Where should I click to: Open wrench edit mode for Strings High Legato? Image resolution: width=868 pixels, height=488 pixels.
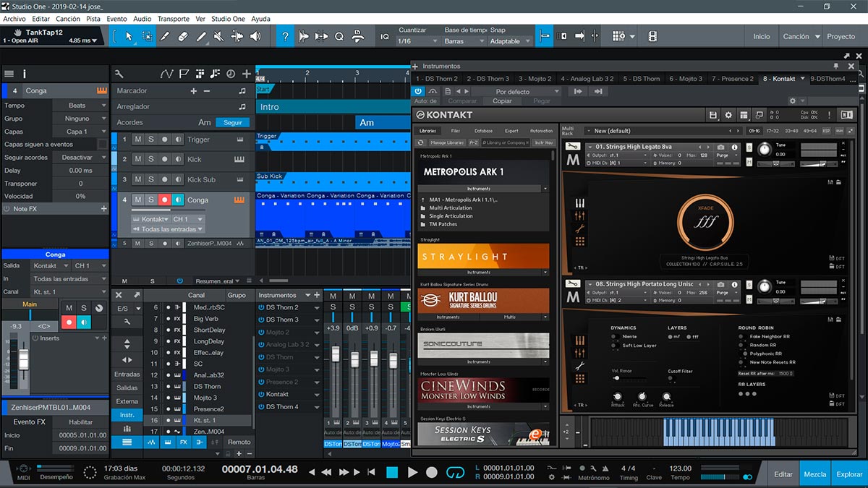pos(573,147)
